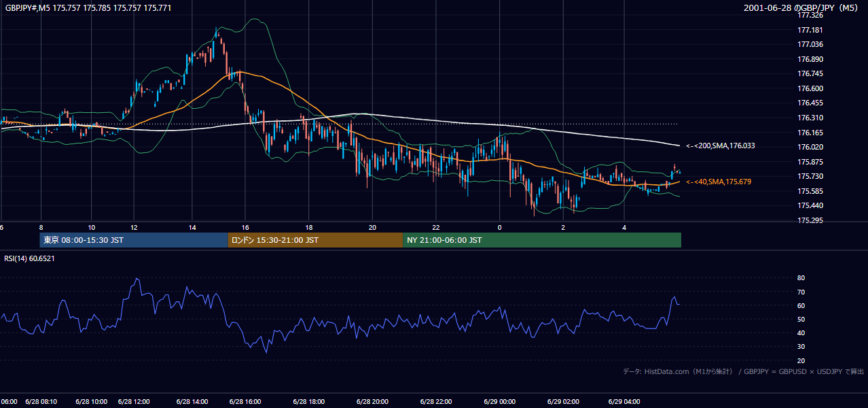Click hour label 10 under the price chart

(92, 227)
